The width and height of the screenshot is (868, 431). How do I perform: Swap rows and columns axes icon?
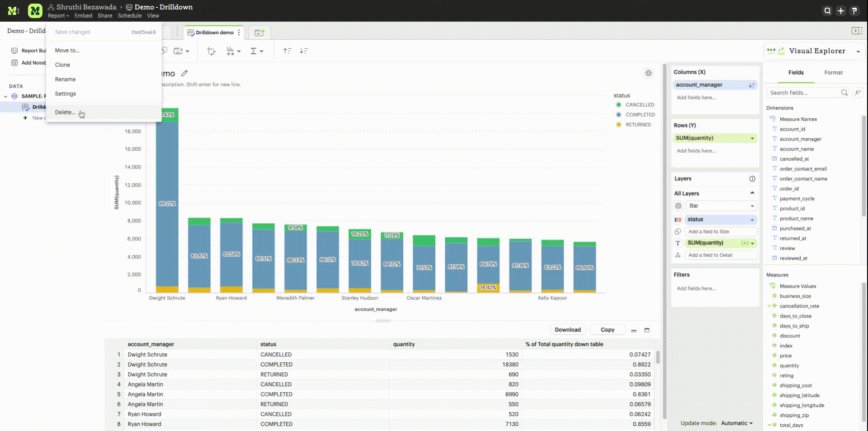pos(211,51)
